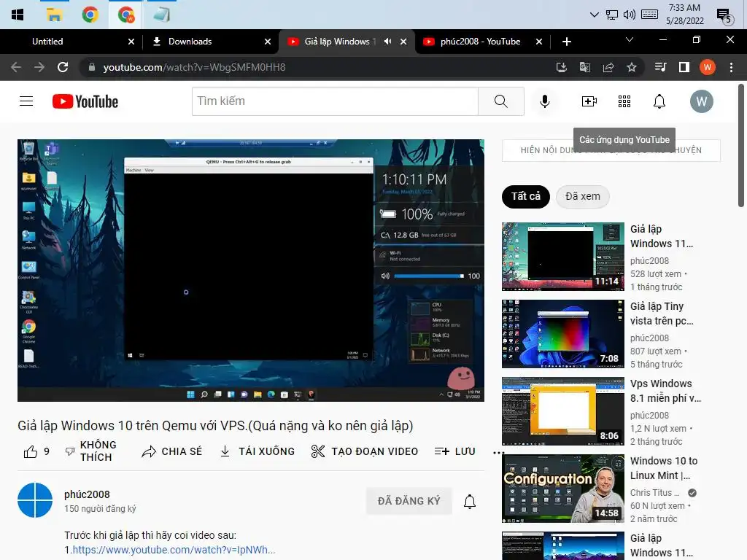Select the Tất cả filter chip
Image resolution: width=747 pixels, height=560 pixels.
(x=525, y=196)
